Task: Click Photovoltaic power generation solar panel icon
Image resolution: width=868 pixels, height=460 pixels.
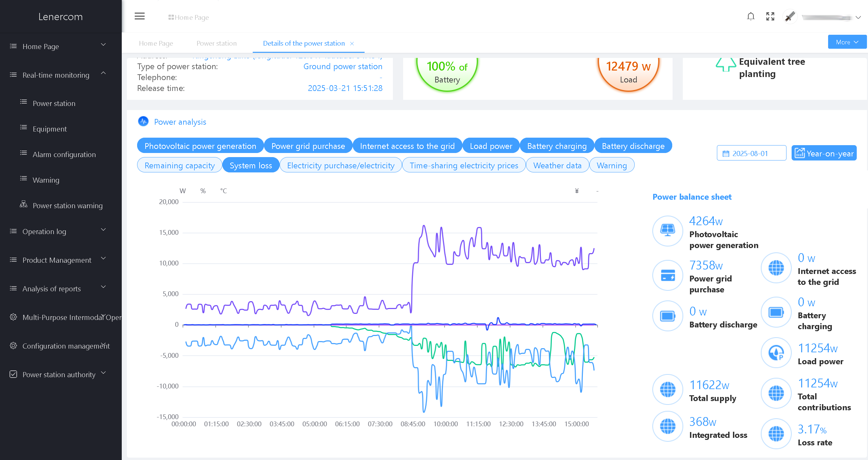Action: point(667,231)
